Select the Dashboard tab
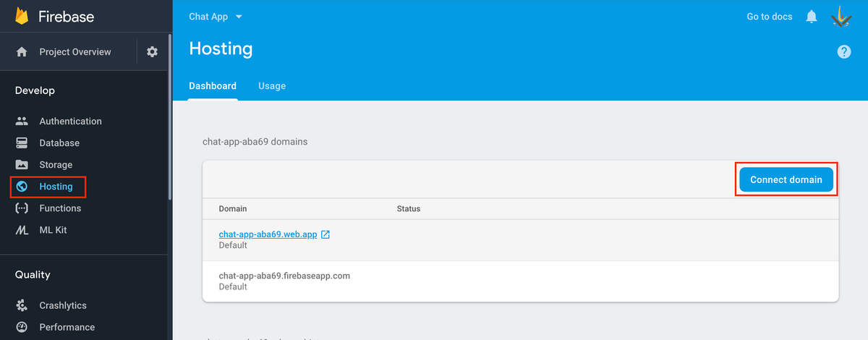Image resolution: width=868 pixels, height=340 pixels. (x=213, y=86)
